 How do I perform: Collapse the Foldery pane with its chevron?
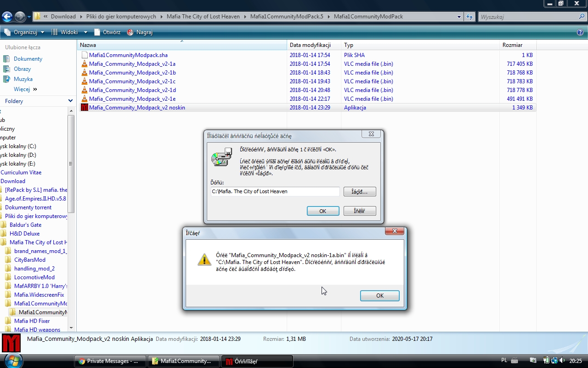(x=70, y=101)
